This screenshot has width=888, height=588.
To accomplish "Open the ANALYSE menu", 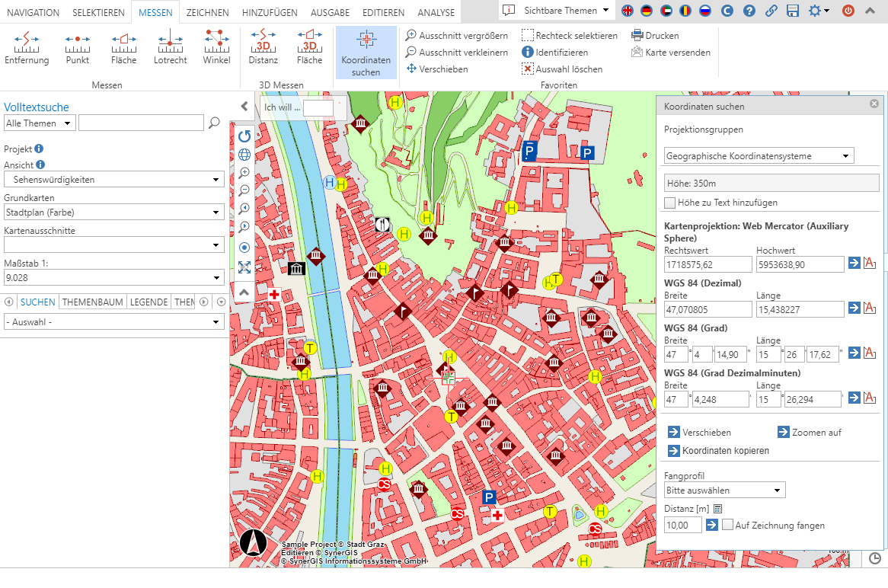I will click(436, 12).
